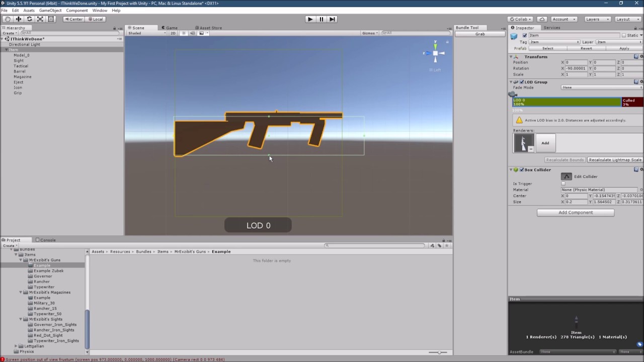Toggle pivot mode Center button
The image size is (644, 362).
(x=73, y=19)
